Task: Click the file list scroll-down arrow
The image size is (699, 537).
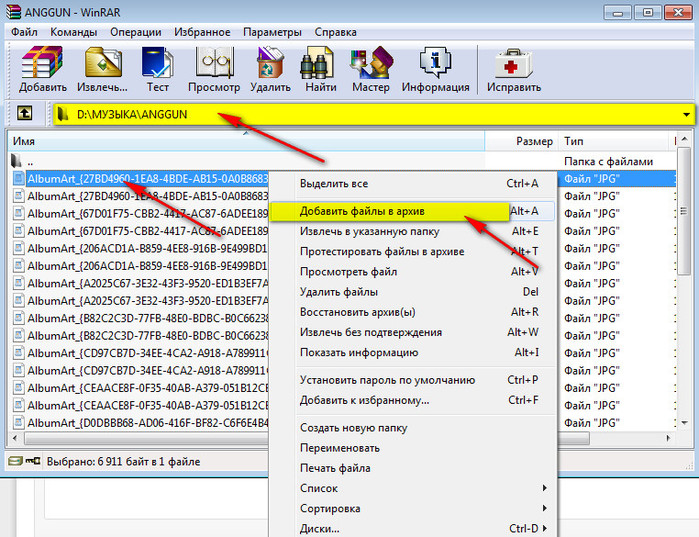Action: coord(685,422)
